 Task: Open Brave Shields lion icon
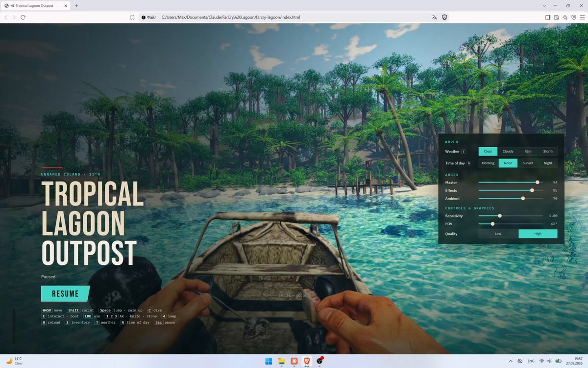click(444, 17)
